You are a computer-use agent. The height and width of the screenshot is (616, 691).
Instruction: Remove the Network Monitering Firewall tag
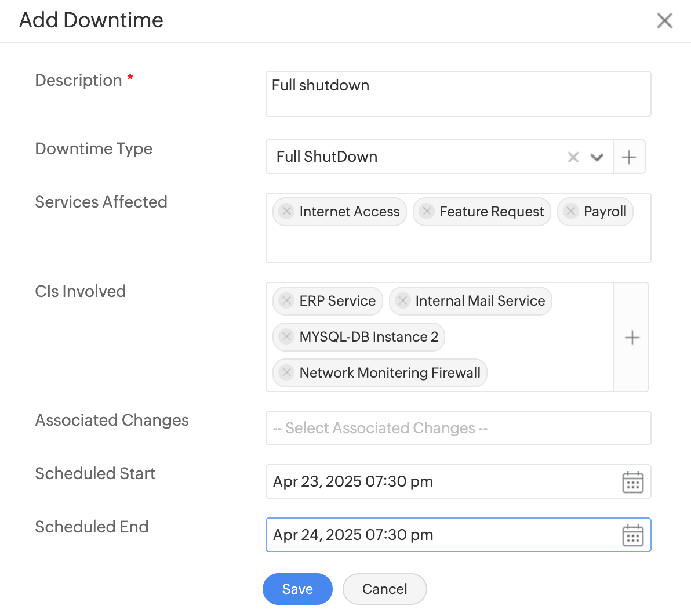coord(286,372)
